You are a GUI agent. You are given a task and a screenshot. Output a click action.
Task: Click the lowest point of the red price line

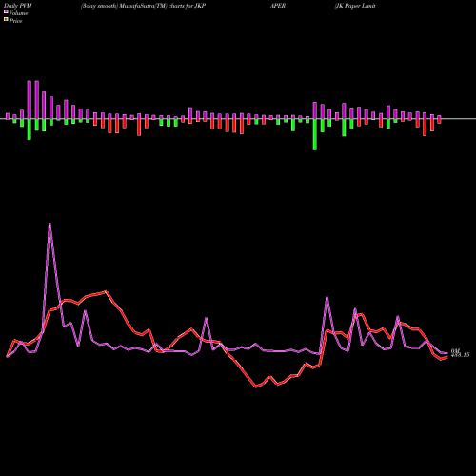256,387
